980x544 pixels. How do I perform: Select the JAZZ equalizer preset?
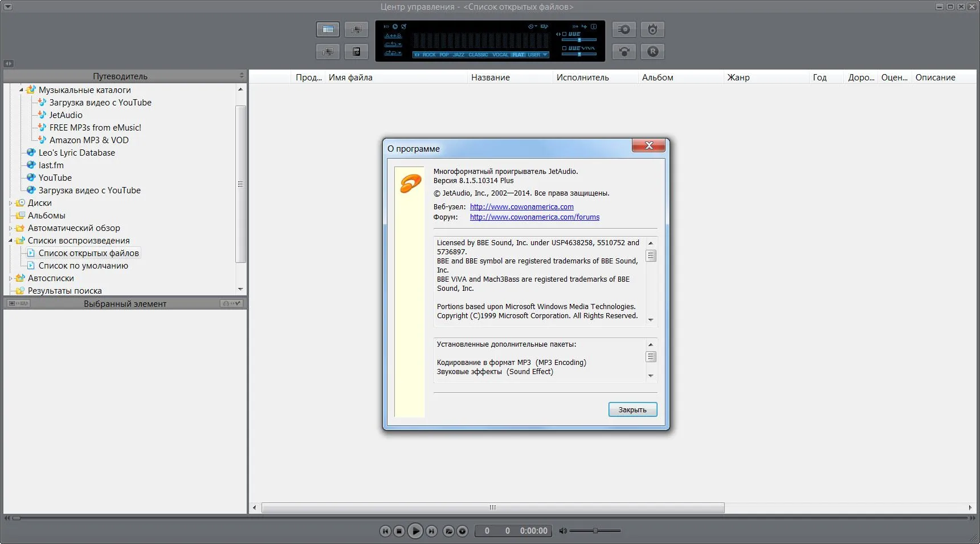tap(459, 55)
